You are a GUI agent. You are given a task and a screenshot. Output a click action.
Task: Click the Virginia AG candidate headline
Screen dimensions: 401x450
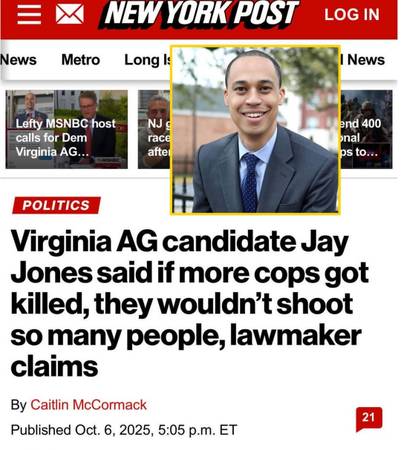pos(189,304)
